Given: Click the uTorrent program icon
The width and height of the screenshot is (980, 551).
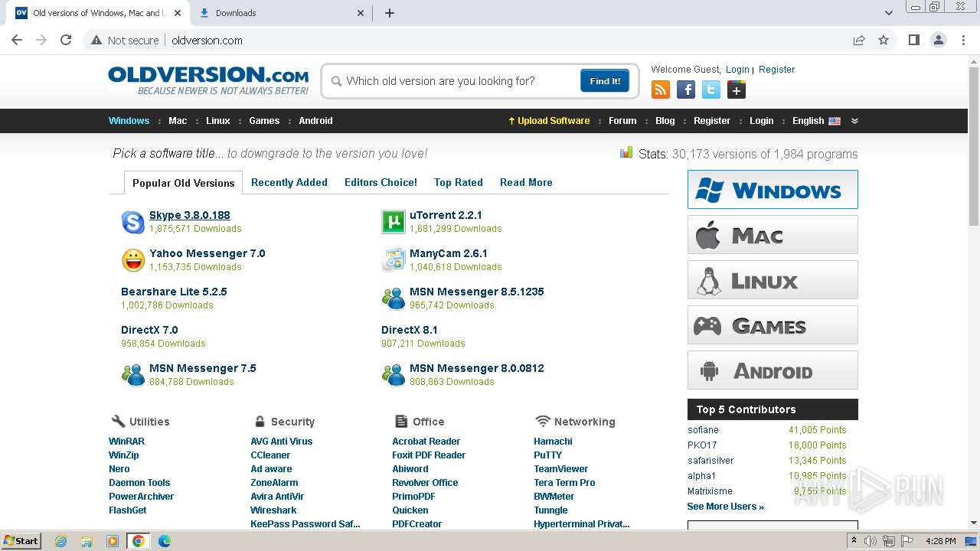Looking at the screenshot, I should pos(393,222).
